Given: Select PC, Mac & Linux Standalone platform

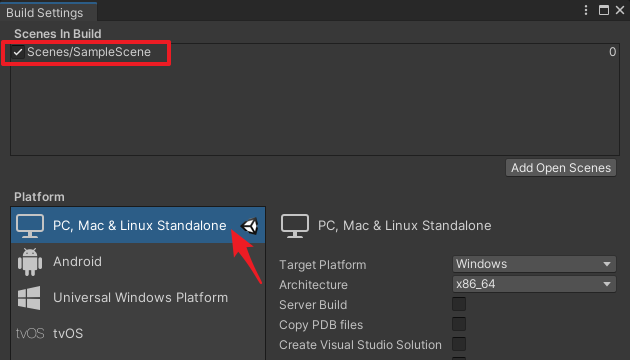Looking at the screenshot, I should 138,225.
